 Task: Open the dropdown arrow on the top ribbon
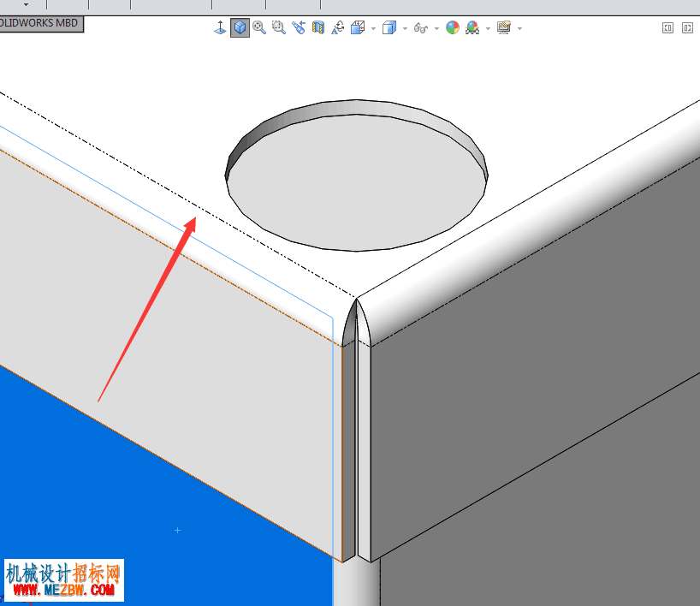[x=26, y=4]
